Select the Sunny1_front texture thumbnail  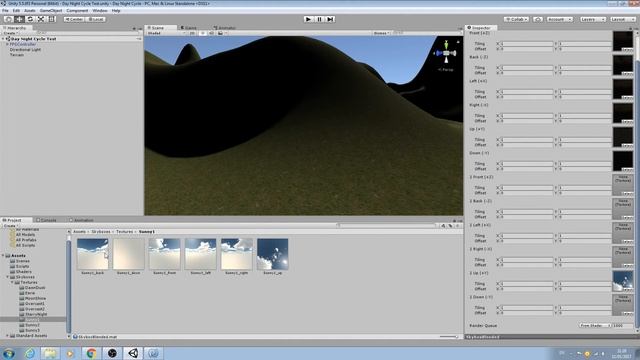click(x=164, y=254)
